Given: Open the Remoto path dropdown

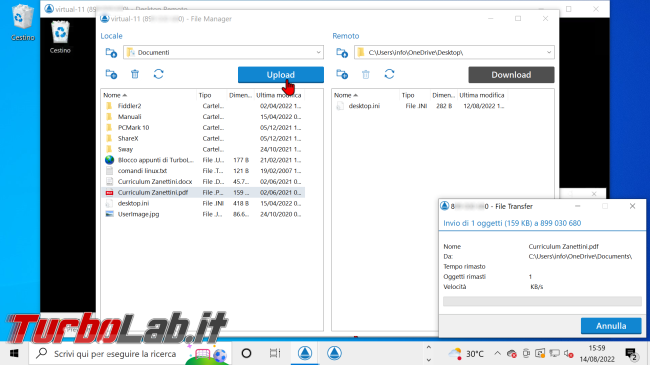Looking at the screenshot, I should 454,52.
